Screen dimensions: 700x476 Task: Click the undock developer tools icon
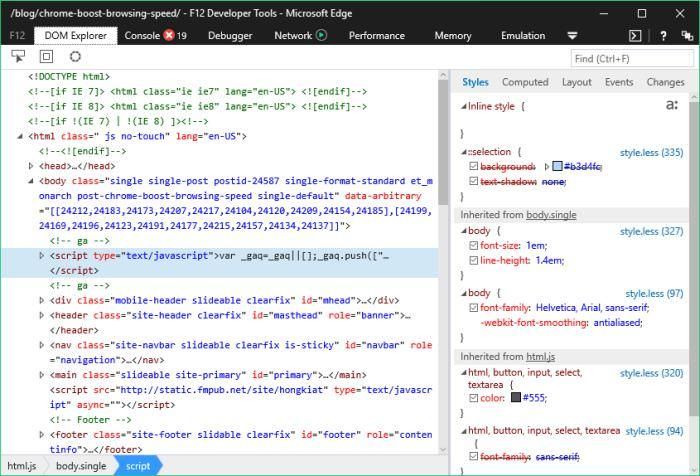686,35
